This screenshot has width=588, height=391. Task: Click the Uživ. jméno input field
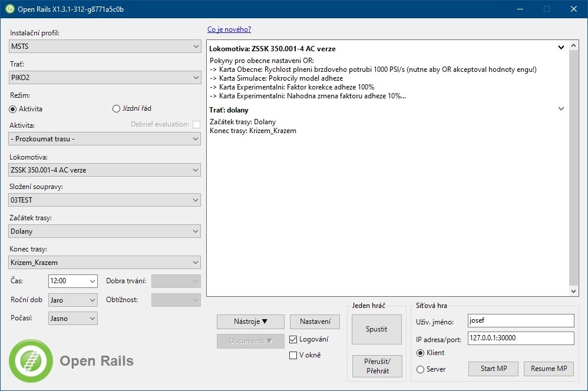[520, 320]
